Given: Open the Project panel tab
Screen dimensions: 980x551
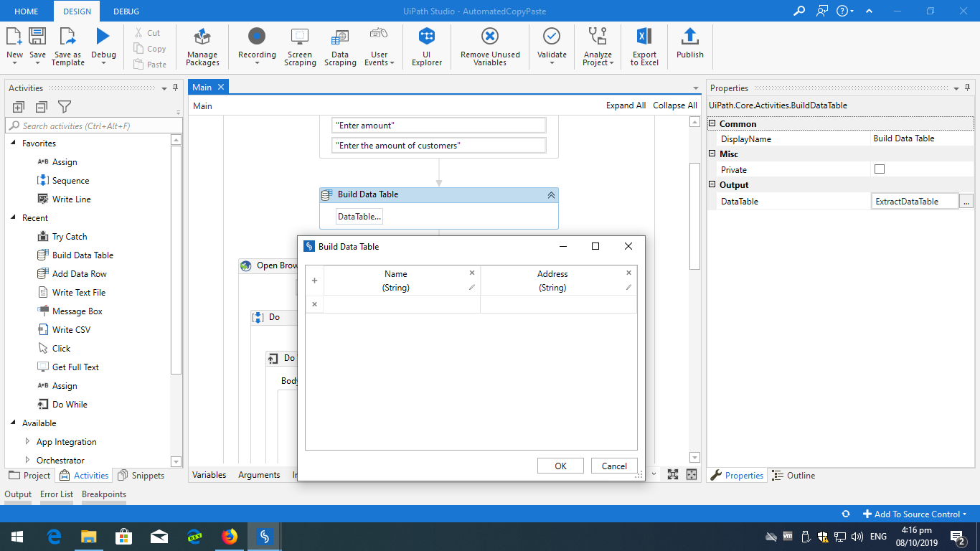Looking at the screenshot, I should coord(30,475).
